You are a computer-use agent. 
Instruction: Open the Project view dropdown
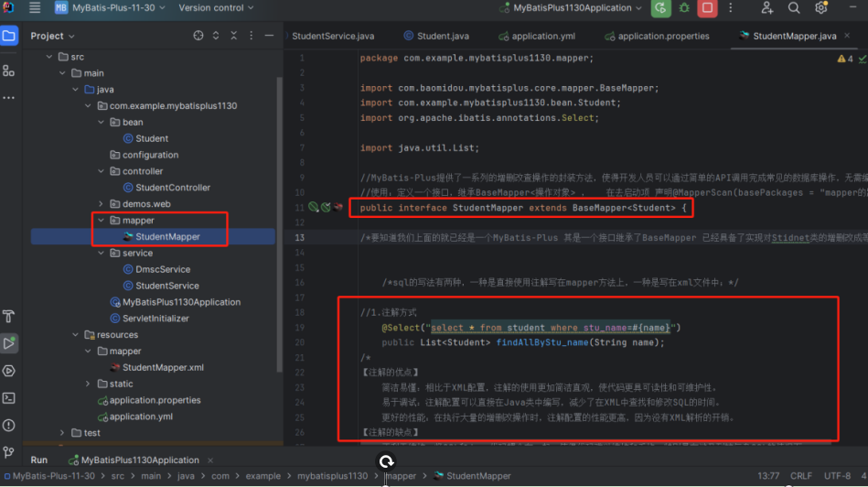coord(52,36)
